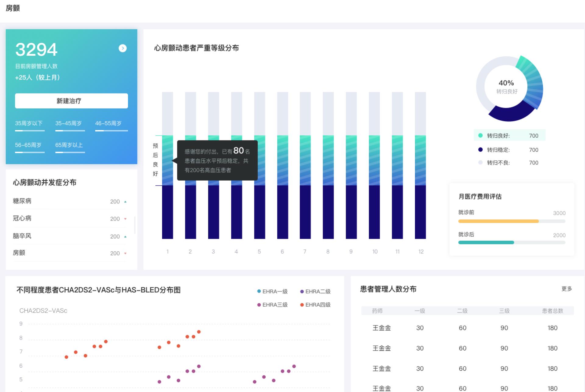Click the complications list scrollbar

point(135,225)
